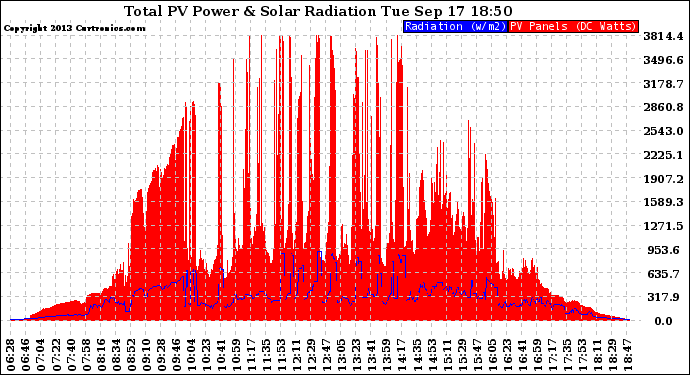Click the 14:35 time label

tap(417, 355)
